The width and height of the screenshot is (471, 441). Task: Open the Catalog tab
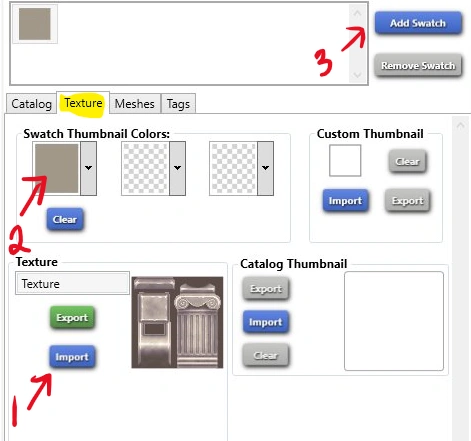click(x=31, y=104)
